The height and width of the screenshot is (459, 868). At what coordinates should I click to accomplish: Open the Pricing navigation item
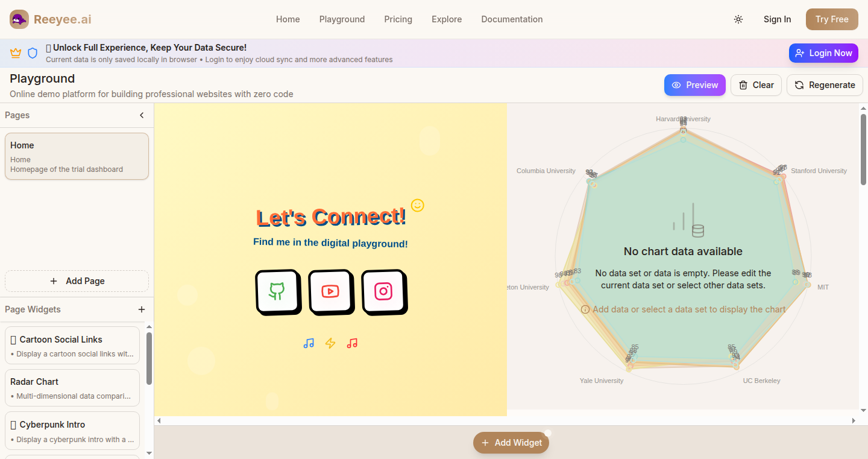398,19
